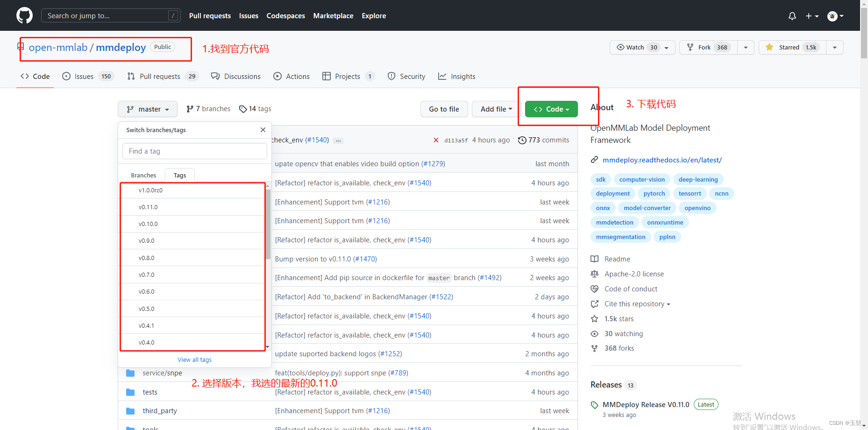Open the Projects tab
Screen dimensions: 868x430
tap(349, 76)
